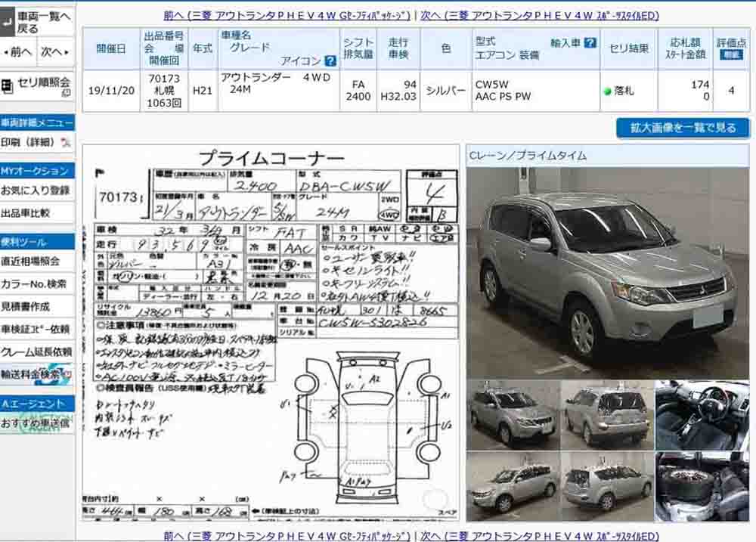
Task: Open the bottom 次へ アウトランダPHEV link
Action: click(540, 536)
